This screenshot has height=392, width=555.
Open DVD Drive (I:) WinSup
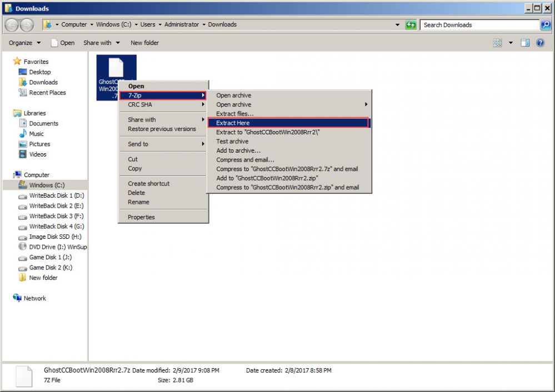point(58,247)
